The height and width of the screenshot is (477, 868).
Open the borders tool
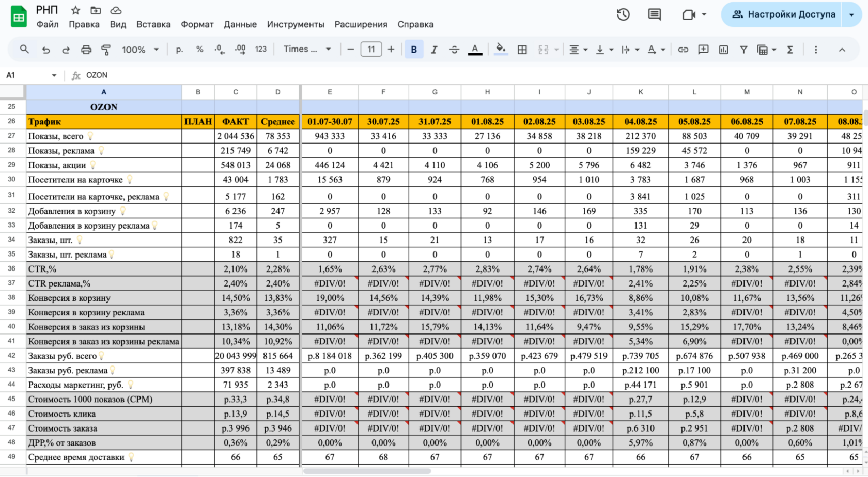tap(522, 50)
